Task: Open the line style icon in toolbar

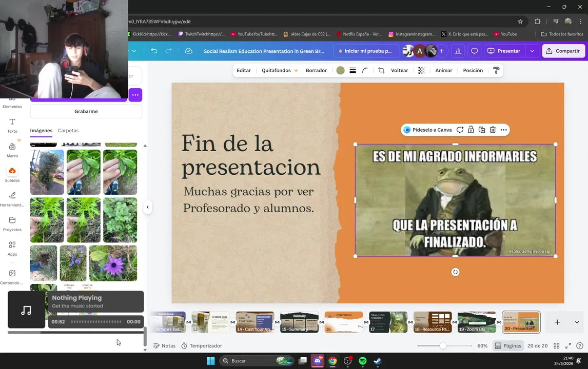Action: [x=353, y=70]
